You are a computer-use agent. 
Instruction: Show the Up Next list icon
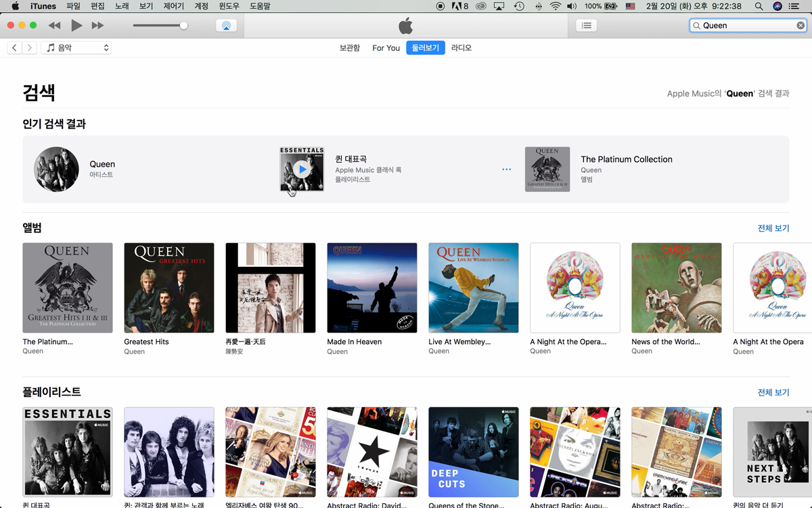click(586, 25)
